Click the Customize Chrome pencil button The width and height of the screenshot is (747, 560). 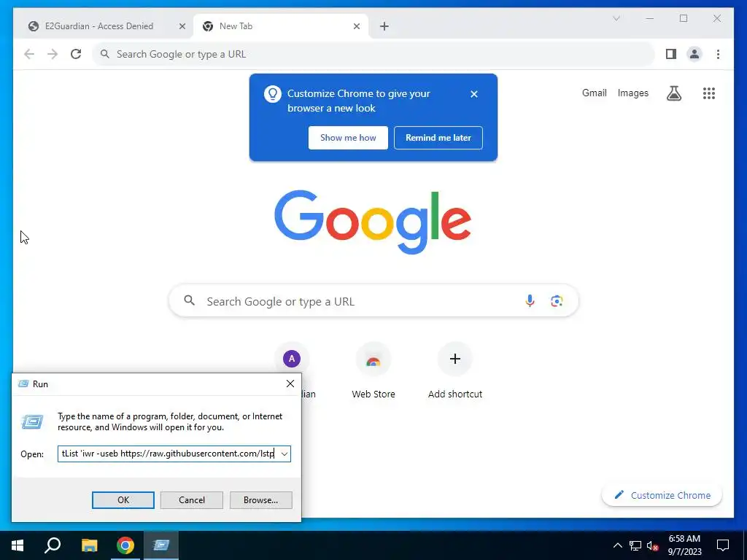pos(662,495)
